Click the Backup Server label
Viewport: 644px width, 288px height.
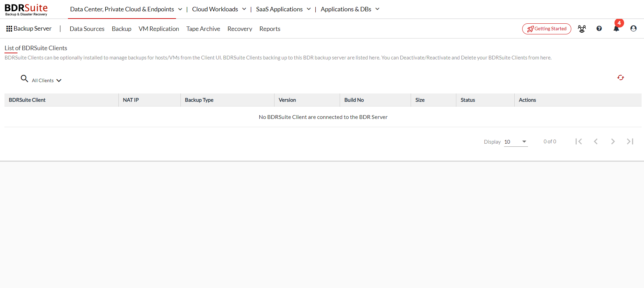pyautogui.click(x=33, y=29)
